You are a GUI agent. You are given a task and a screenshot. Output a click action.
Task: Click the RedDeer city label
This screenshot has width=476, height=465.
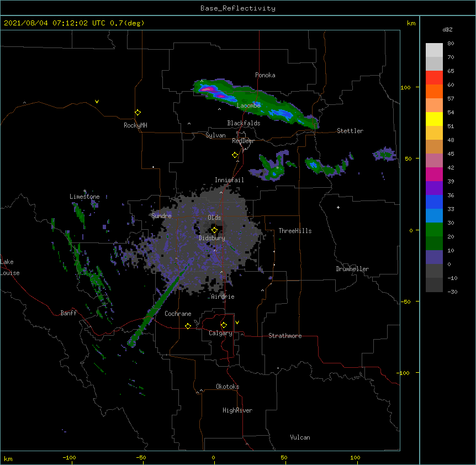pyautogui.click(x=243, y=141)
